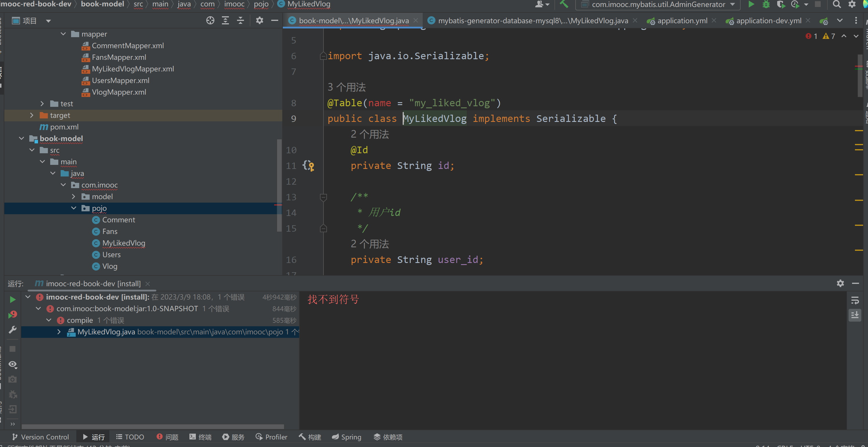Viewport: 868px width, 447px height.
Task: Click run tree horizontal scrollbar
Action: tap(153, 426)
